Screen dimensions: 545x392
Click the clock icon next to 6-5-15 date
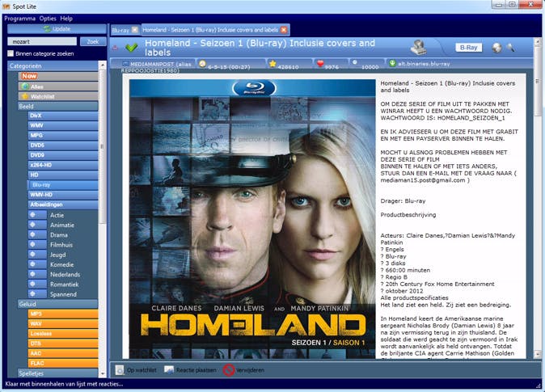coord(202,64)
